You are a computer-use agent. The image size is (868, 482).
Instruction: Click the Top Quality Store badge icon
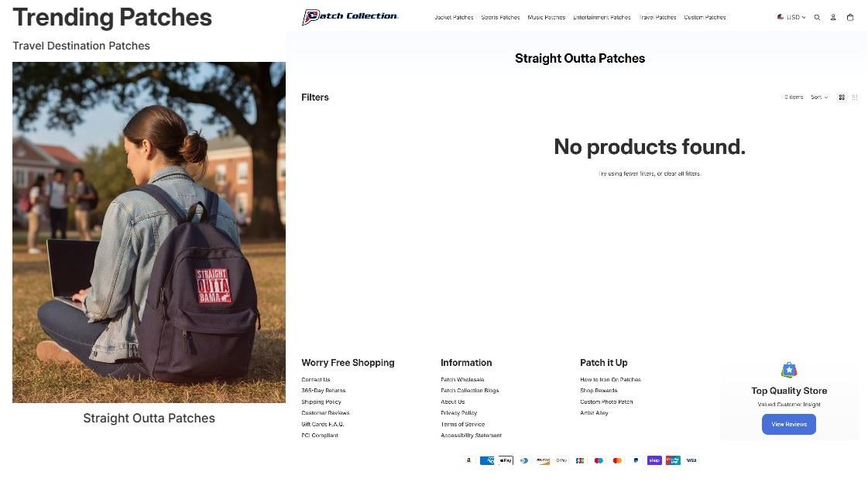pos(789,370)
